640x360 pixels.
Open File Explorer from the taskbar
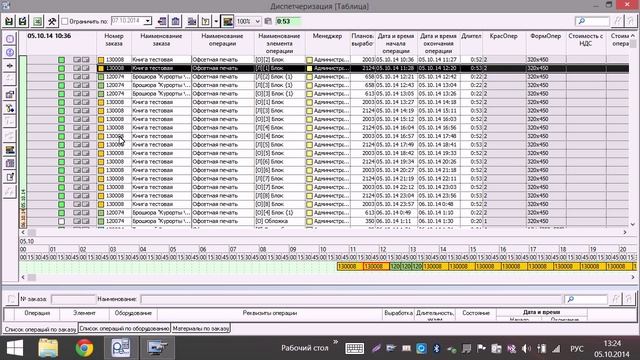[x=48, y=348]
